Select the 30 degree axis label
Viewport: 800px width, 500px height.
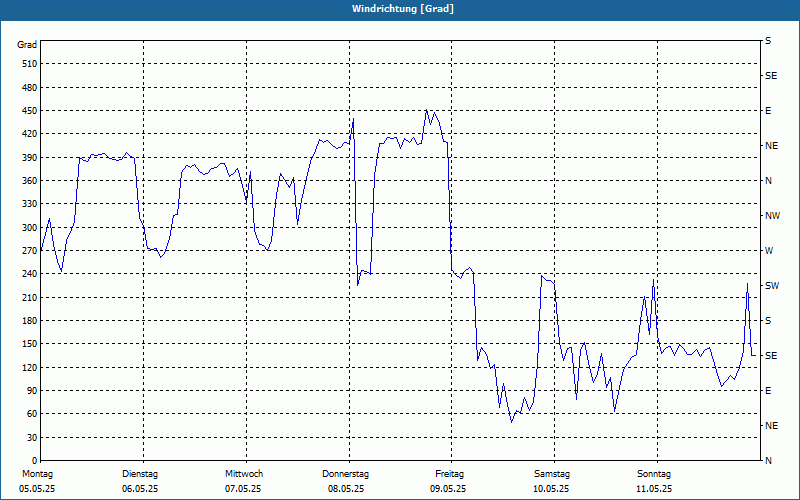click(32, 437)
